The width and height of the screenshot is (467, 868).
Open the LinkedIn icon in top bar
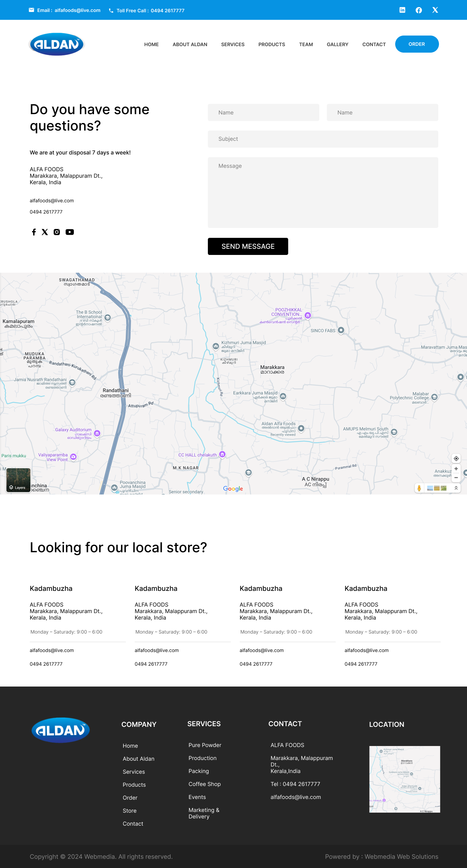(402, 10)
